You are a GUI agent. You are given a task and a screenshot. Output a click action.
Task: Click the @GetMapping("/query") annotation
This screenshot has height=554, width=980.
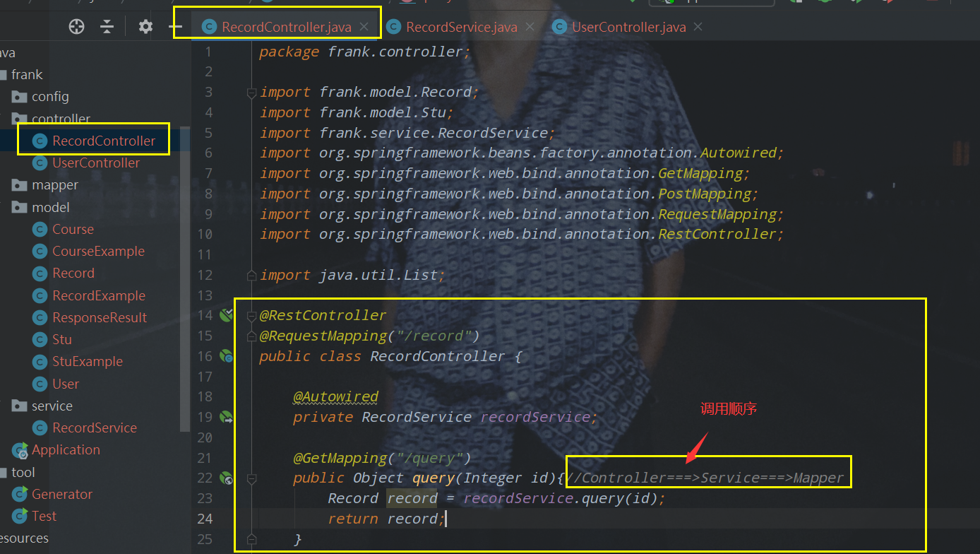pos(382,458)
